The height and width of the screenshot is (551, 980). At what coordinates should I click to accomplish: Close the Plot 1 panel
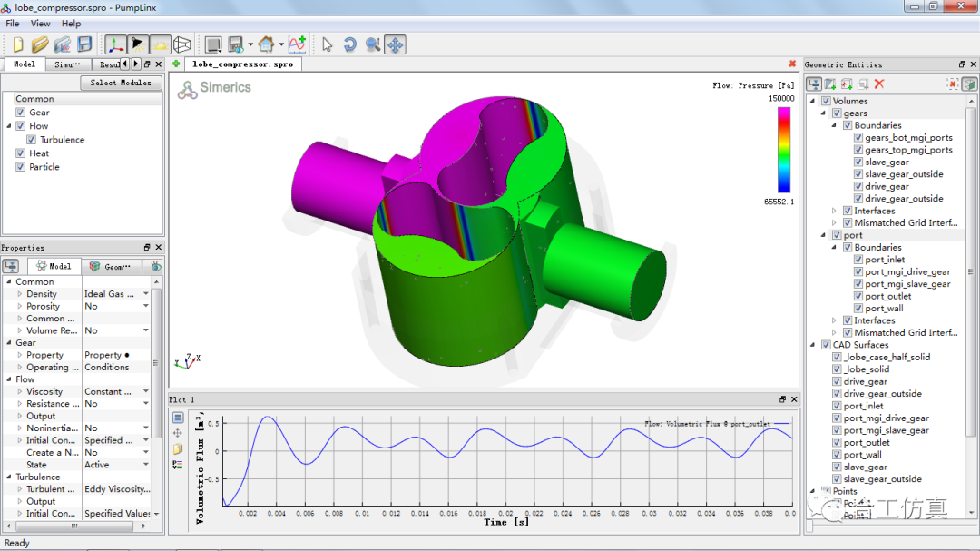[x=794, y=399]
